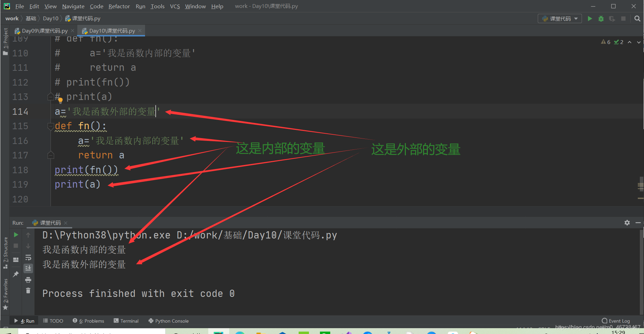Show the 2 typos inspection indicator
The image size is (644, 334).
pyautogui.click(x=619, y=42)
